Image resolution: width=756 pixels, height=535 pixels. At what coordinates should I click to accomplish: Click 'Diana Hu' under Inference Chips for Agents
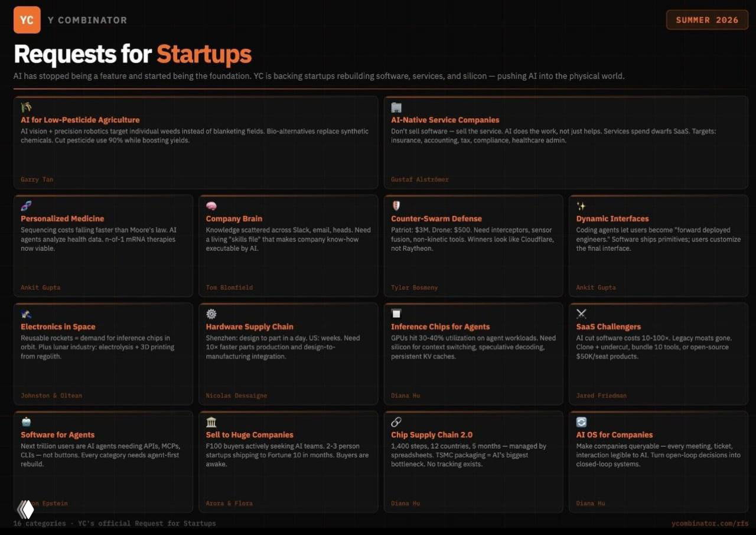(x=406, y=396)
